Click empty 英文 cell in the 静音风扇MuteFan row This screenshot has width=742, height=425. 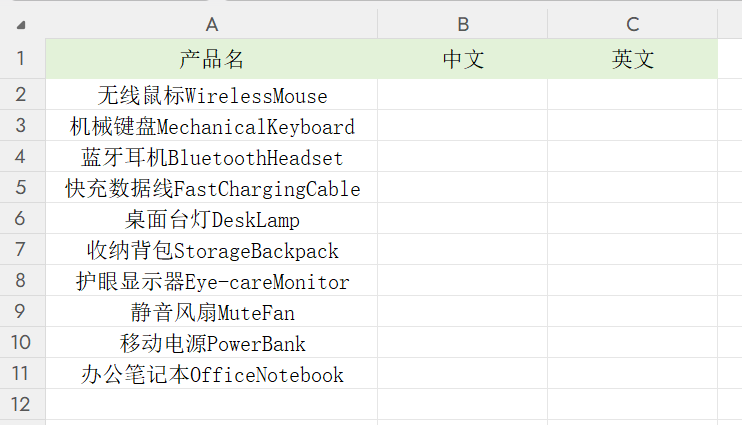pos(632,313)
